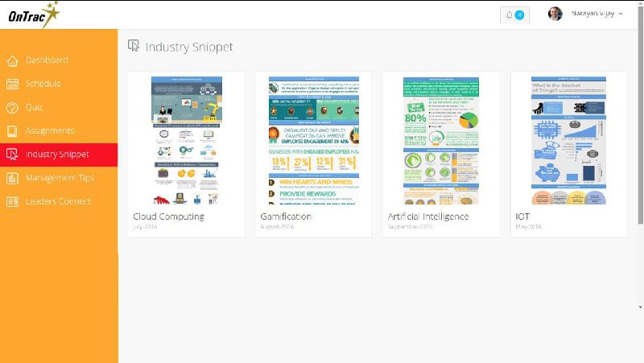The image size is (644, 363).
Task: Click the Assignments icon in sidebar
Action: (x=12, y=130)
